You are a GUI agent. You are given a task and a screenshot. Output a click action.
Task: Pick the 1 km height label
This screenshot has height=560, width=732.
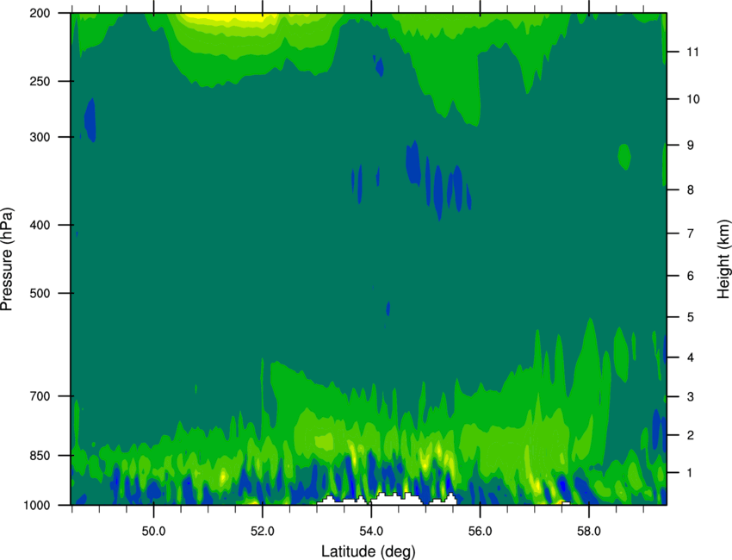pyautogui.click(x=690, y=473)
